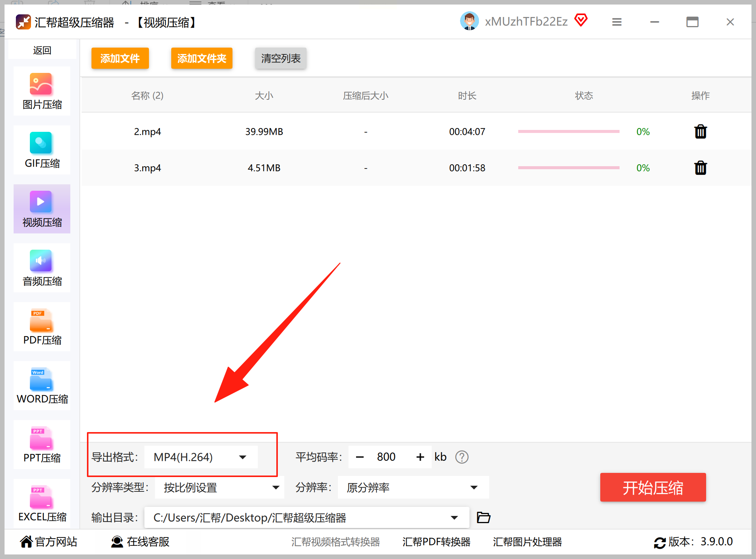Viewport: 756px width, 559px height.
Task: Open the 图片压缩 image compression icon
Action: click(41, 85)
